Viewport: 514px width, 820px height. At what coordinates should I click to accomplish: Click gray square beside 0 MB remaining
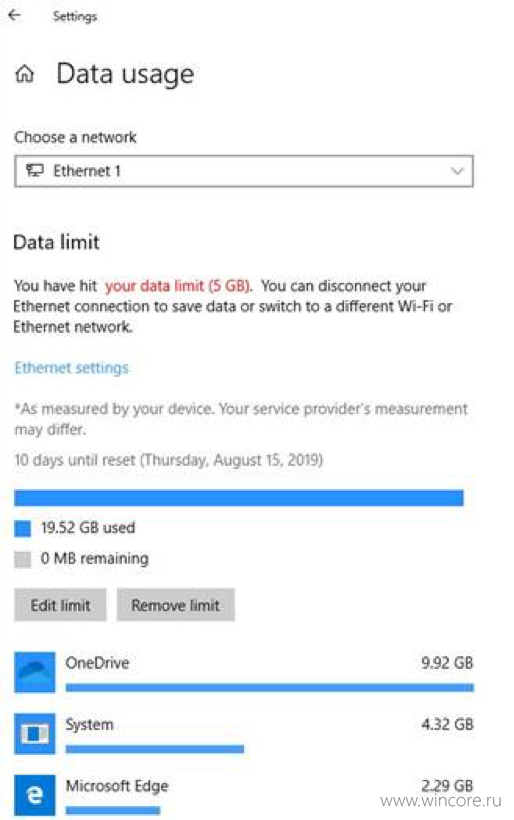(22, 559)
